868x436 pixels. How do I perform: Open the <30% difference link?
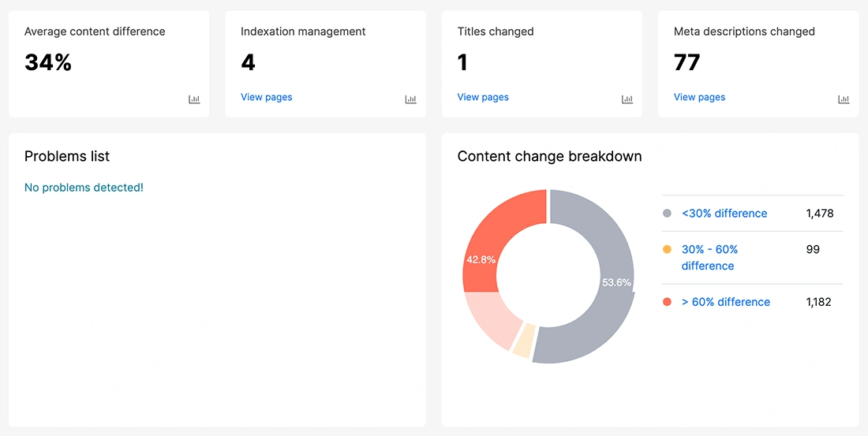tap(724, 214)
